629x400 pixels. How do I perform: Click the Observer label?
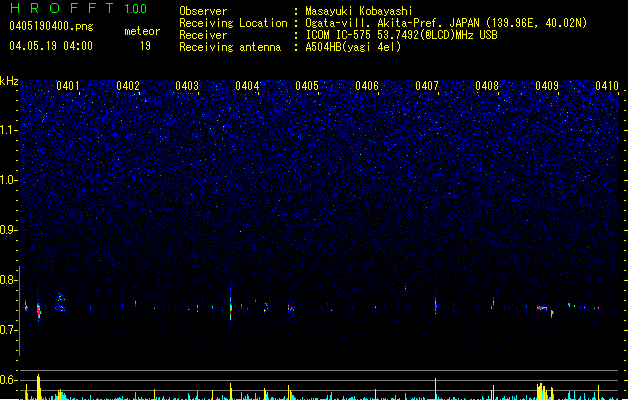[203, 11]
